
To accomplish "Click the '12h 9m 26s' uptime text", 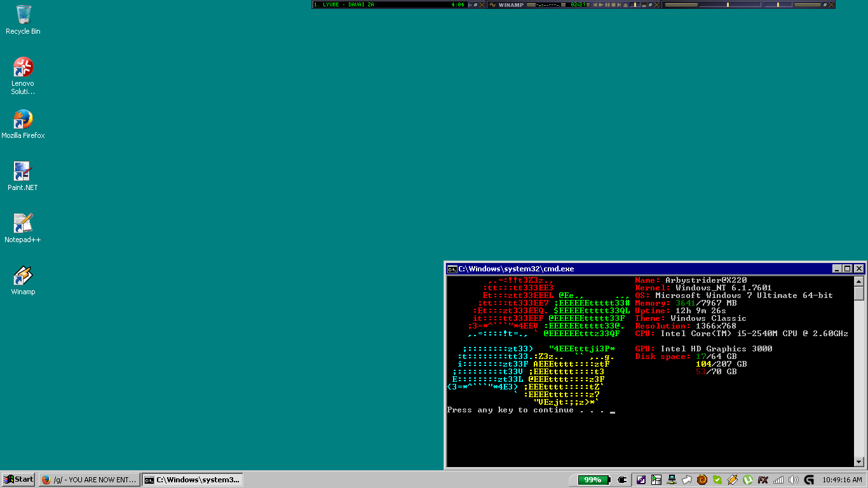I will click(701, 311).
